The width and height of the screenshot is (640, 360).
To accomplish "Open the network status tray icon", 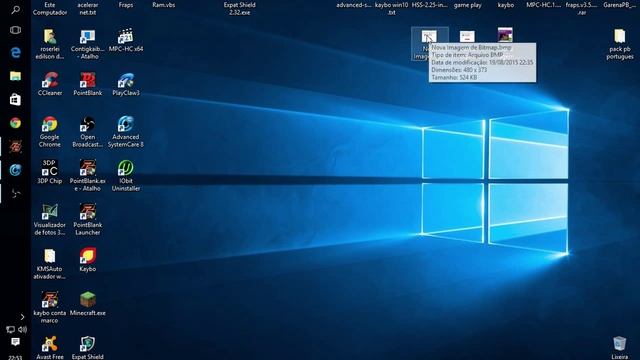I will (x=10, y=329).
